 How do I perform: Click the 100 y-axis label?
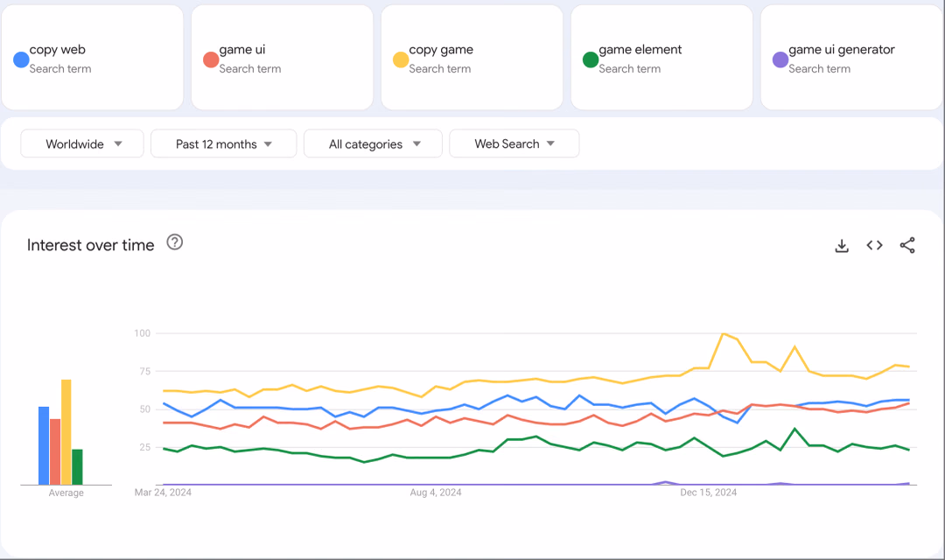(143, 333)
